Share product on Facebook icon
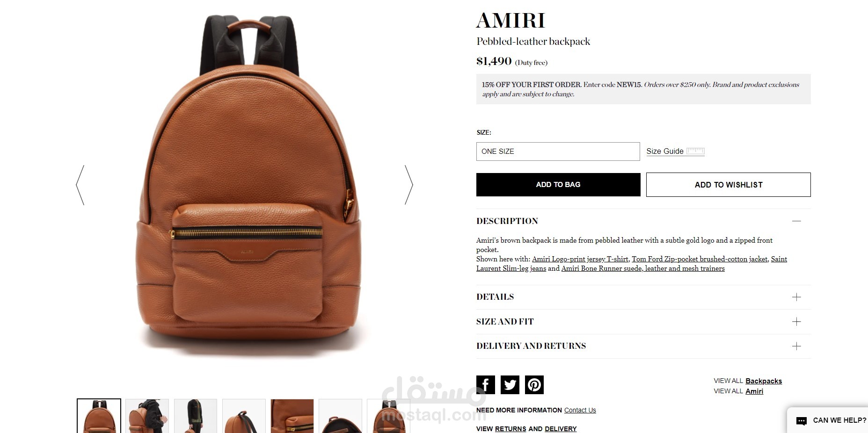Viewport: 868px width, 433px height. coord(486,385)
